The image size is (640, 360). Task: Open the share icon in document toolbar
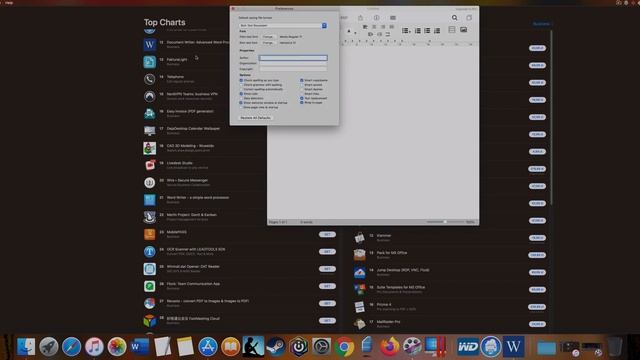pos(360,18)
